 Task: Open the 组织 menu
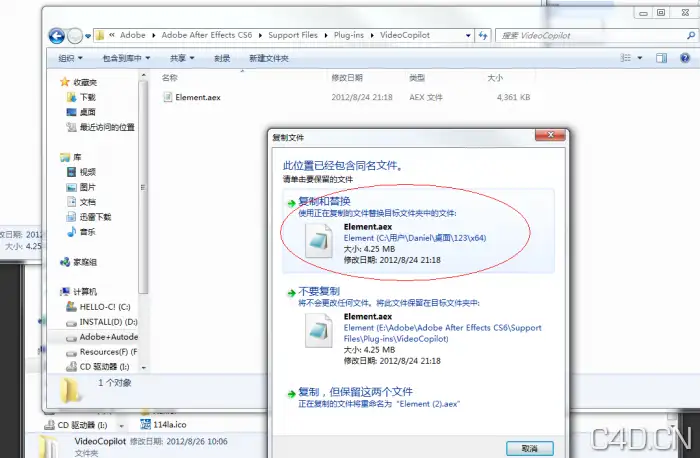pos(71,58)
